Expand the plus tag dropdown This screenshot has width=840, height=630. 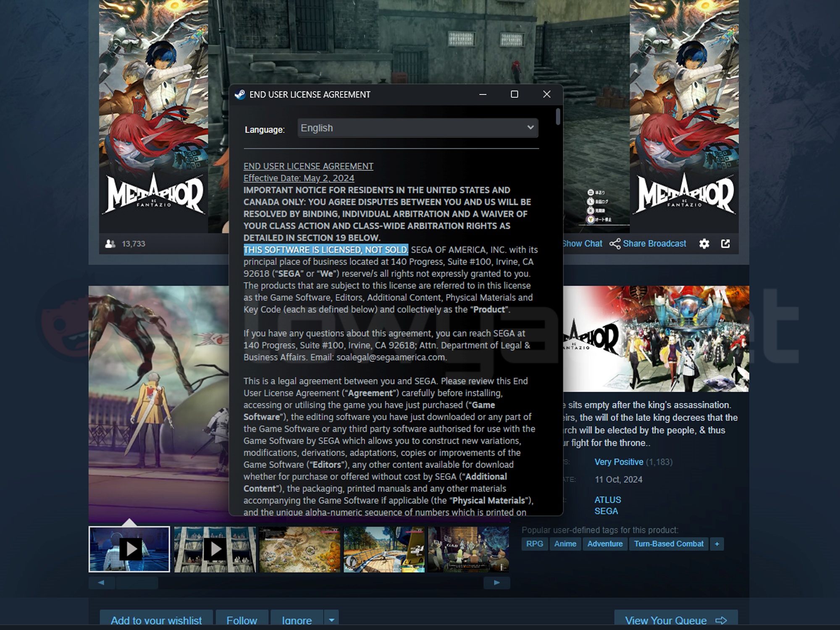(717, 543)
